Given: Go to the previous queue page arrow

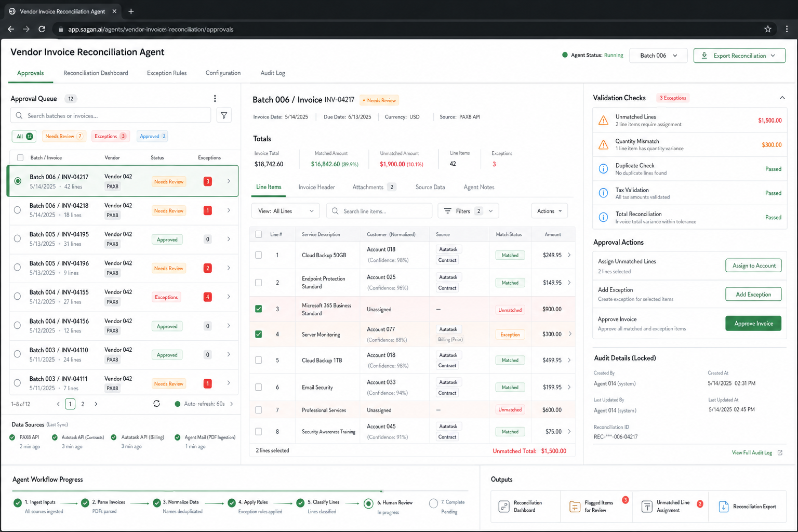Looking at the screenshot, I should tap(58, 404).
